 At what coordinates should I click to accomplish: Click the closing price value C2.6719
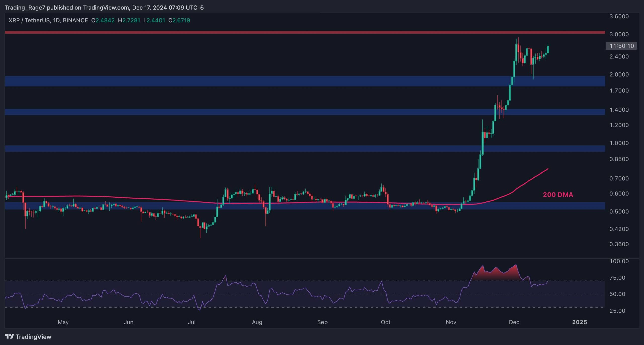179,20
